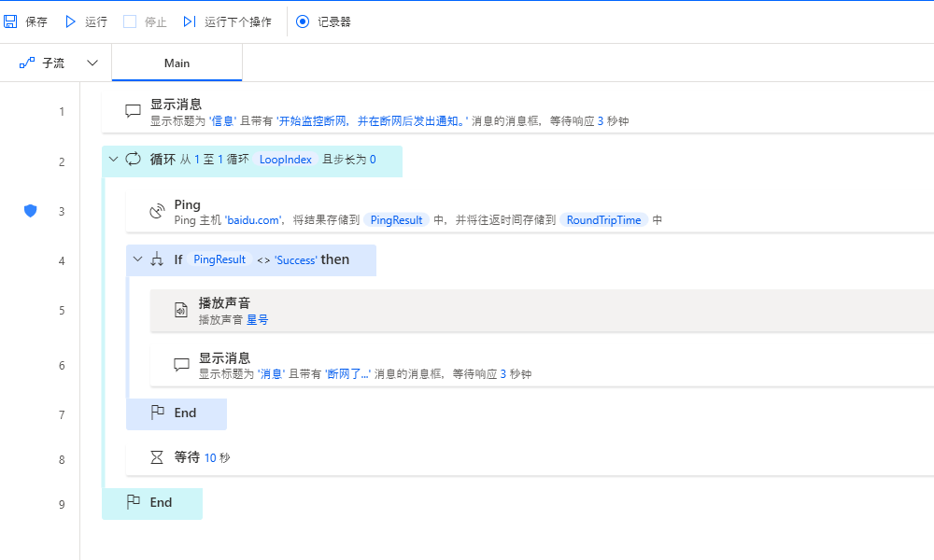934x560 pixels.
Task: Click the Stop (停止) square icon
Action: [x=130, y=21]
